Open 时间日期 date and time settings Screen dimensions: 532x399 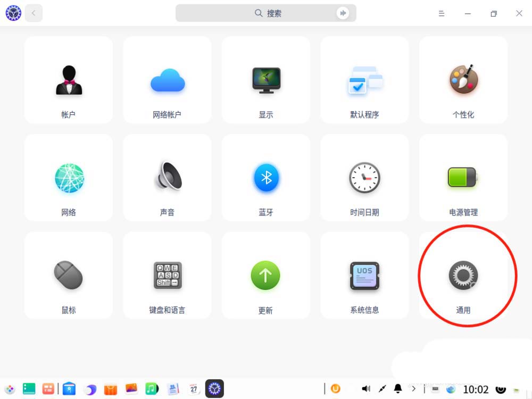365,178
